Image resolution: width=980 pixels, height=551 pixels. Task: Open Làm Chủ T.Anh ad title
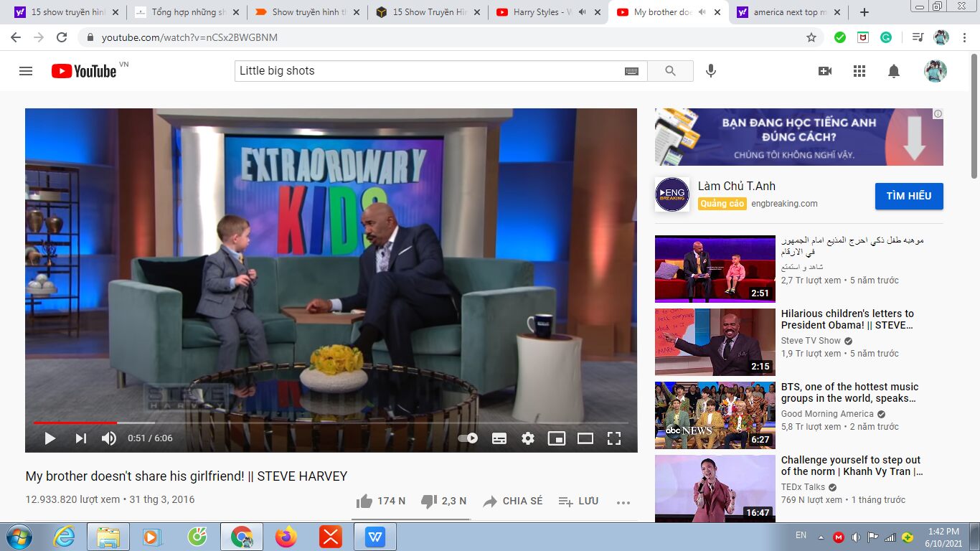tap(737, 187)
